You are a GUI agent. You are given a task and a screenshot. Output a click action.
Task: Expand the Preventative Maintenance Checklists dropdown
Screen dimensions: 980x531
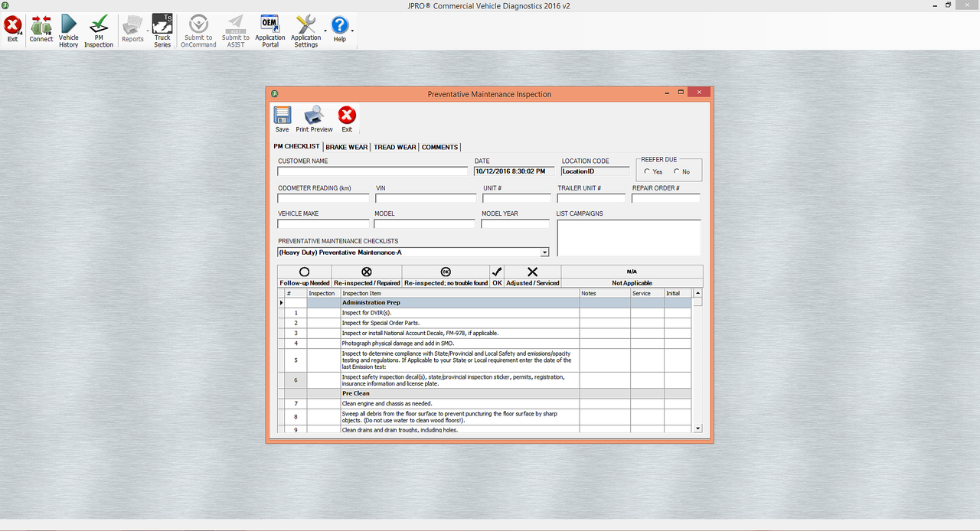[545, 252]
